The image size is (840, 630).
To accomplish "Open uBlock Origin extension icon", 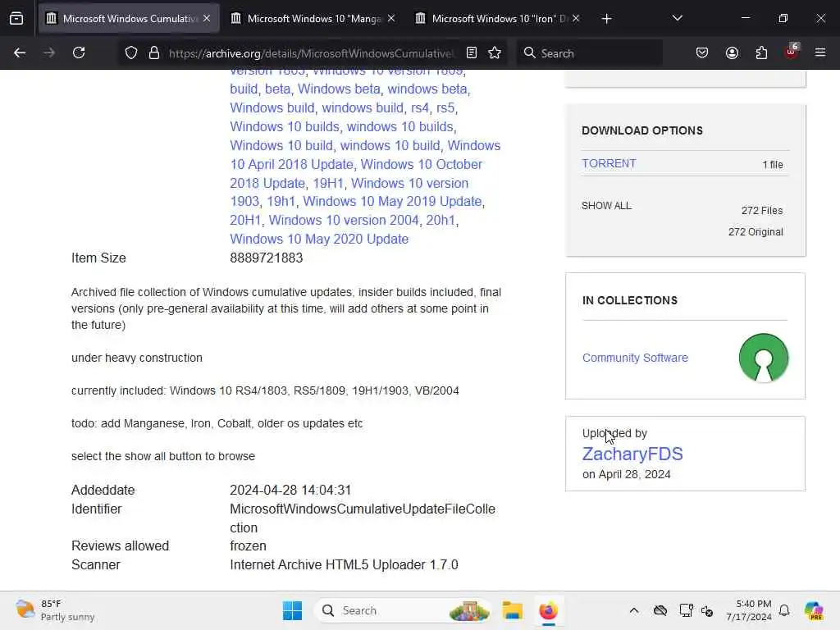I will point(792,52).
